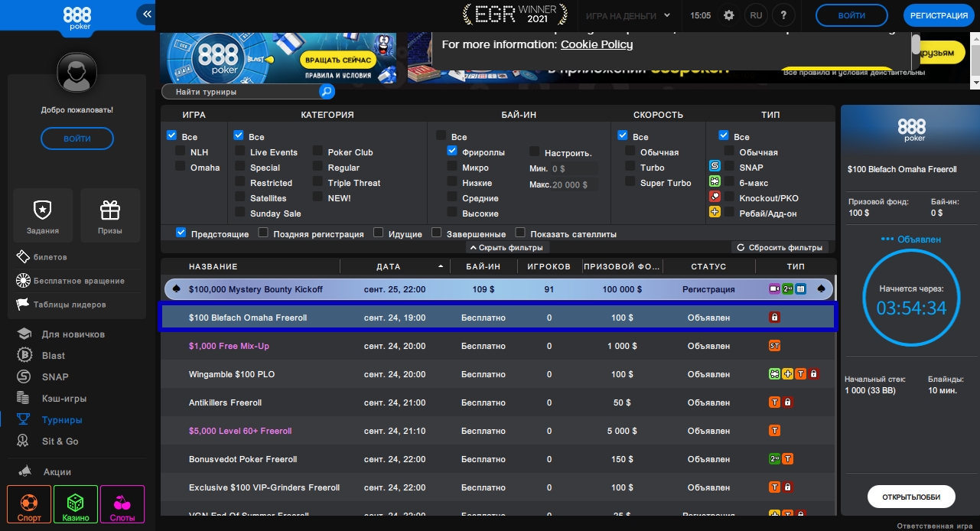Check the NLH game checkbox
980x531 pixels.
click(x=181, y=151)
